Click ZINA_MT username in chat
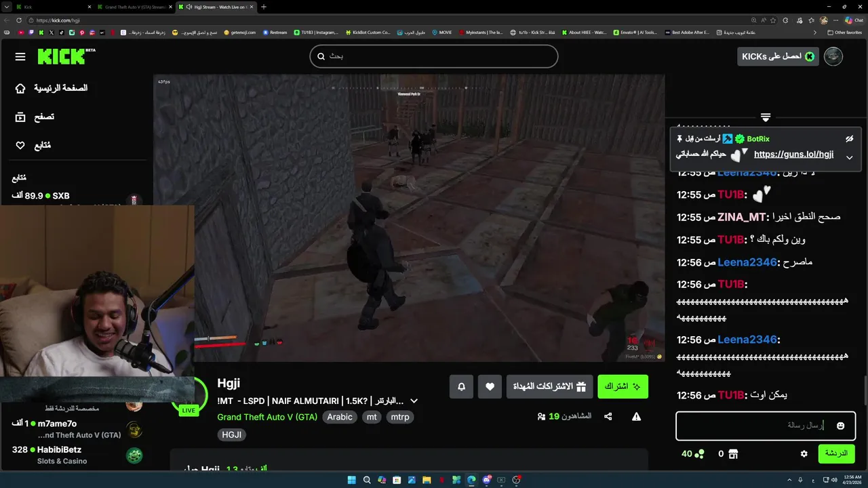This screenshot has height=488, width=868. (x=741, y=218)
